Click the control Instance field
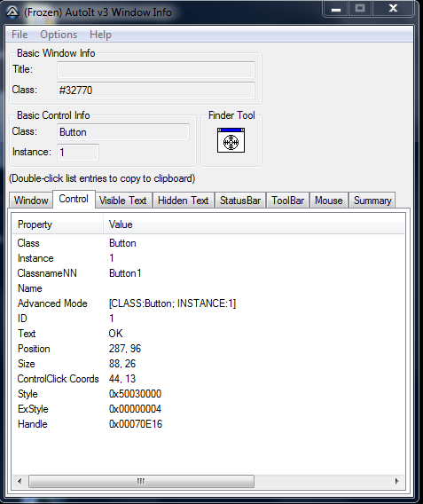 [x=78, y=152]
